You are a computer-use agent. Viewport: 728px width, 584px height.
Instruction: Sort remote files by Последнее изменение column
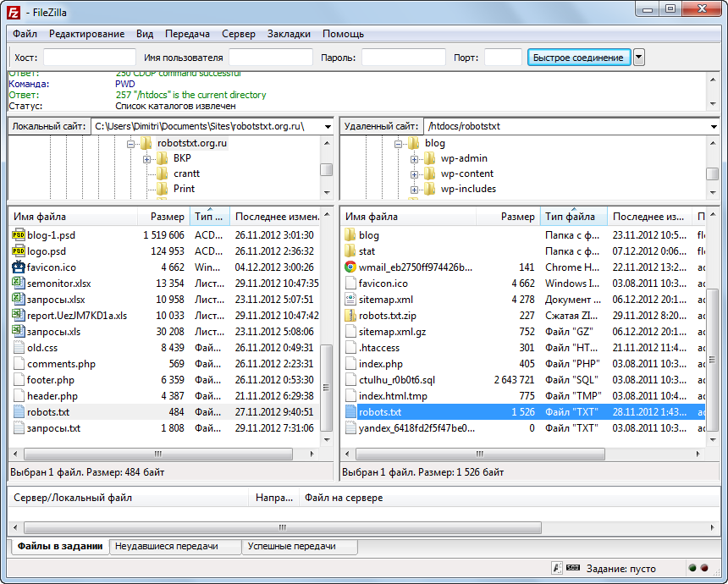[649, 217]
